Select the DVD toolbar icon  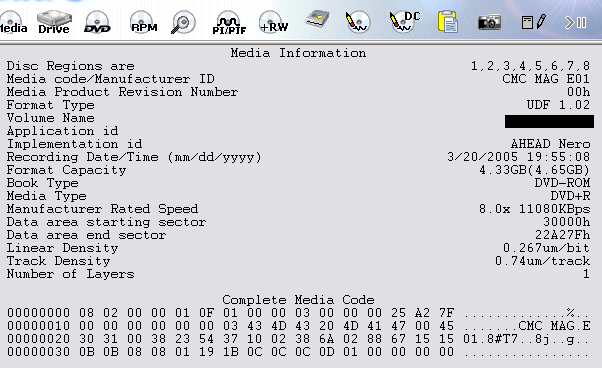(97, 22)
